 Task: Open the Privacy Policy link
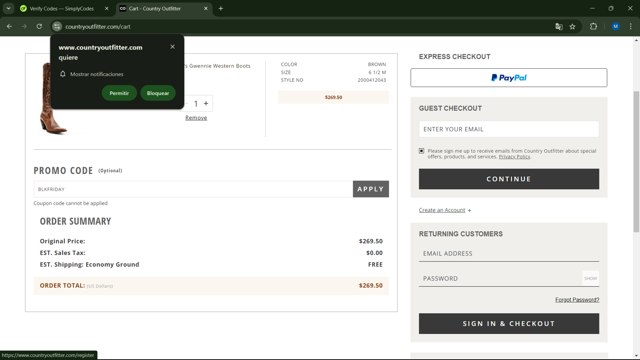[x=514, y=157]
